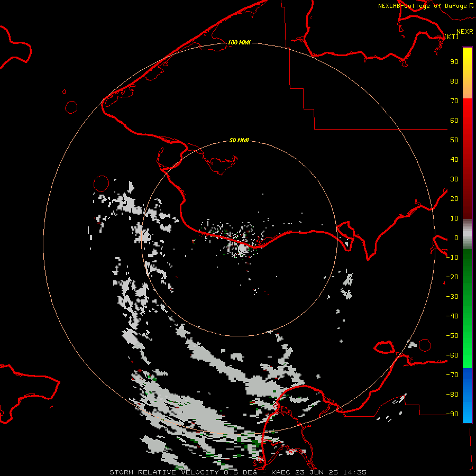
Task: Click the -50 value on velocity scale
Action: (452, 336)
